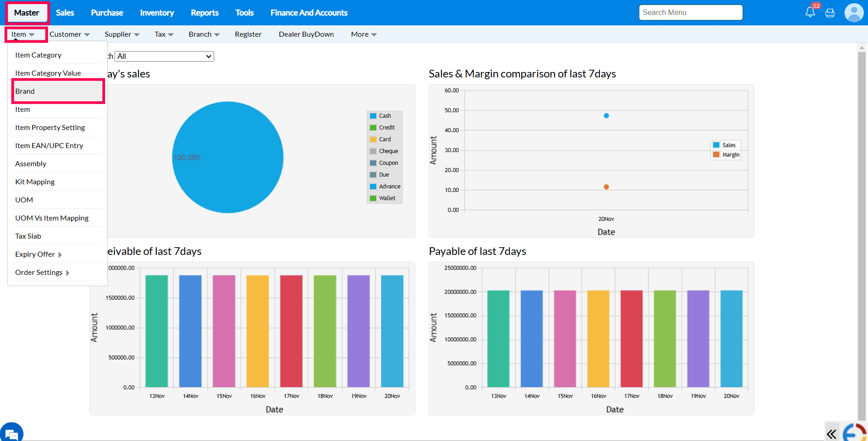Expand the Order Settings submenu

coord(42,273)
